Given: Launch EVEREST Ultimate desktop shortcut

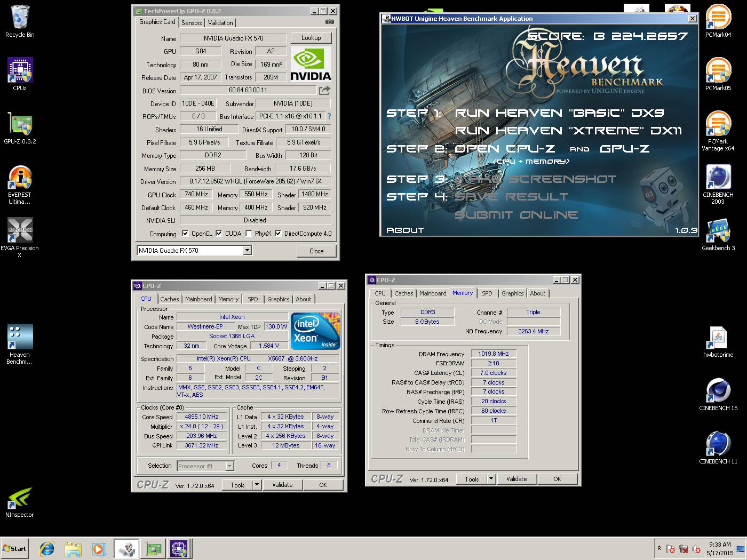Looking at the screenshot, I should (20, 185).
